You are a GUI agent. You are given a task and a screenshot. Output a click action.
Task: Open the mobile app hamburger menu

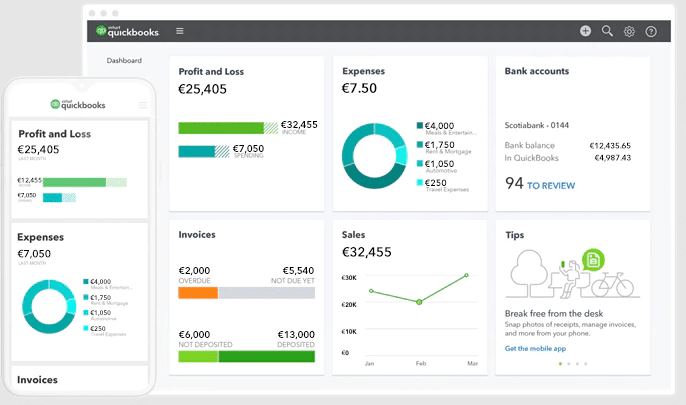pos(143,105)
